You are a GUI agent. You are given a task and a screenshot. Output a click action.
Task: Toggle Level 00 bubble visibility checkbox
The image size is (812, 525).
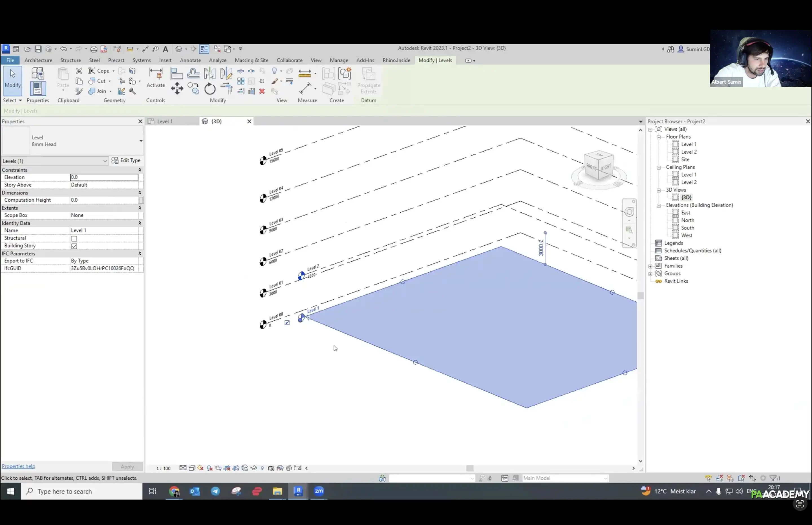pos(287,322)
